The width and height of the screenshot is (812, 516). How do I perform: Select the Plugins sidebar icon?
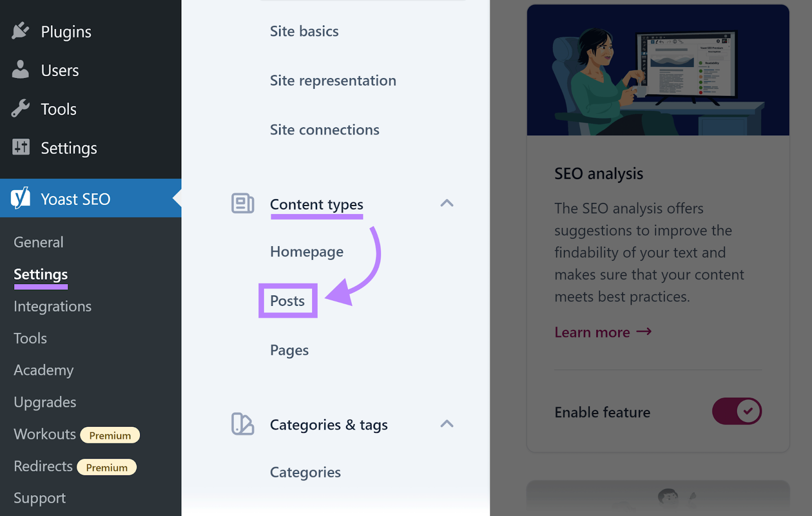20,30
